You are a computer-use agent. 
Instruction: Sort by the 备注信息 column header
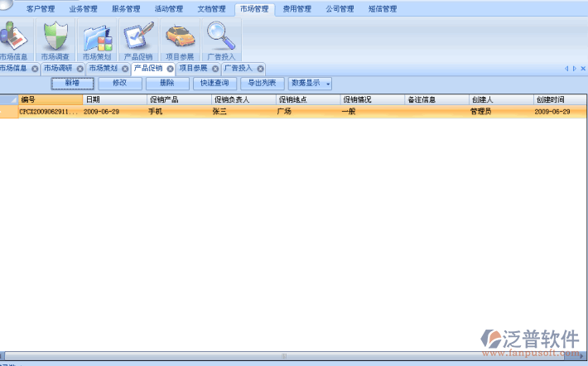[437, 99]
